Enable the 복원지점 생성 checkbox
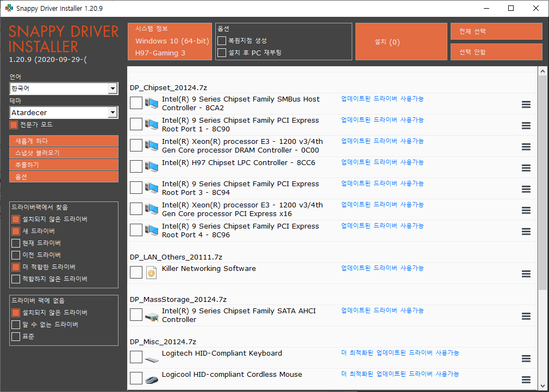 222,41
